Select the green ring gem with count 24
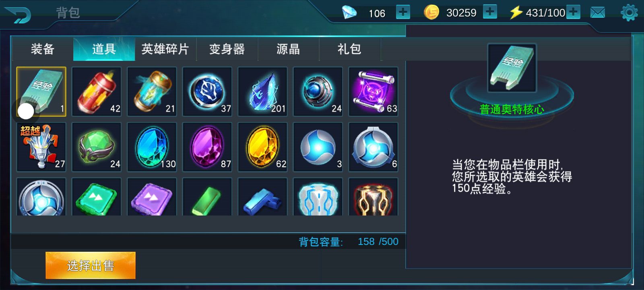Screen dimensions: 644x290 point(97,147)
